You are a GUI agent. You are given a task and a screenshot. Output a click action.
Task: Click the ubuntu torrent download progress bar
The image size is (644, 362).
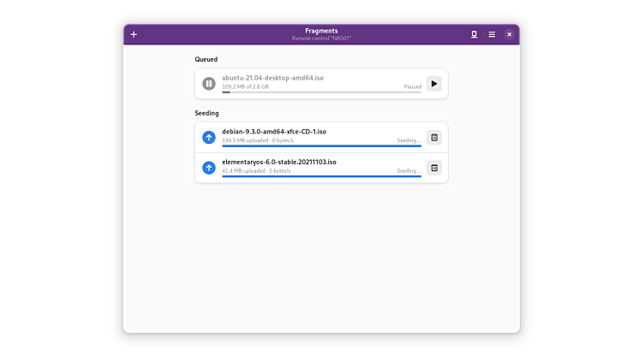pyautogui.click(x=321, y=92)
